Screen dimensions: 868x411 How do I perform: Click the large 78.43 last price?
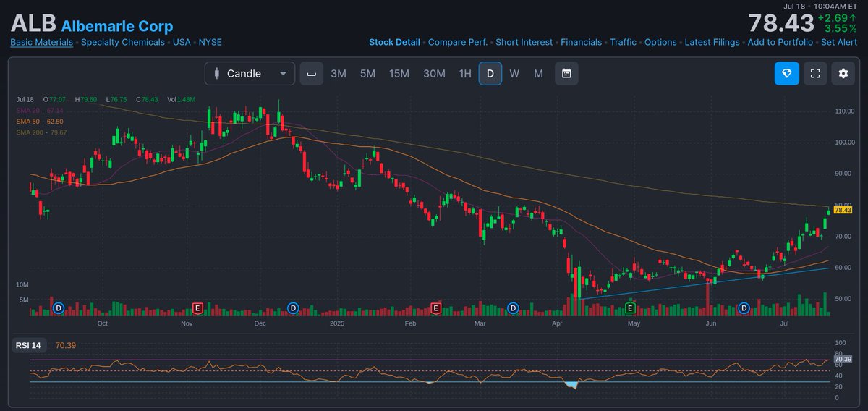pos(781,23)
